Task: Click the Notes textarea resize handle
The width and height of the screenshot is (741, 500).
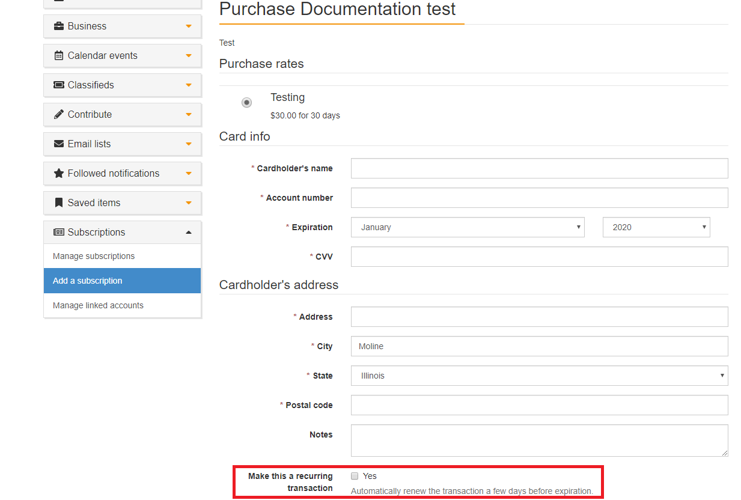Action: (724, 453)
